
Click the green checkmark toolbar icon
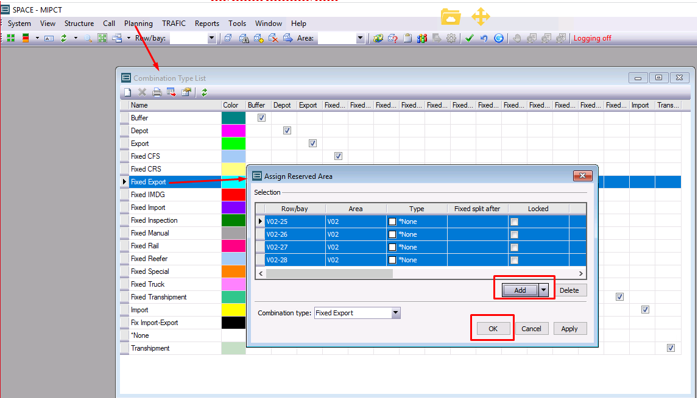469,38
